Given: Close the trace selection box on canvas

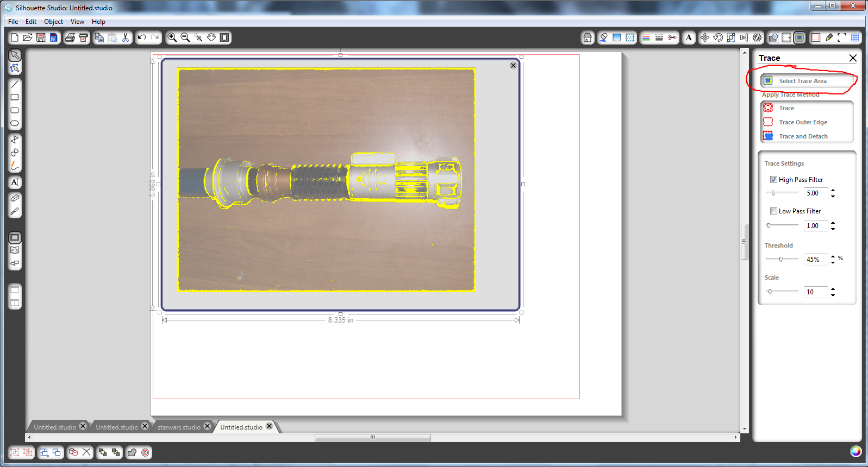Looking at the screenshot, I should pyautogui.click(x=513, y=65).
